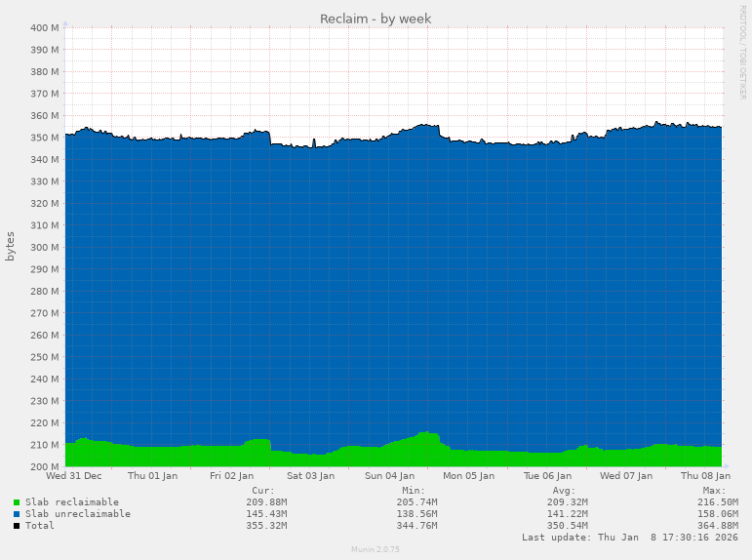Click the 'Slab unreclaimable' legend label

tap(78, 514)
